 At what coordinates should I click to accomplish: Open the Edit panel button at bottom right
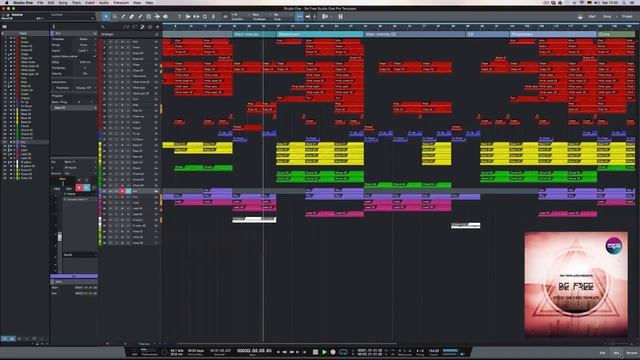click(602, 353)
